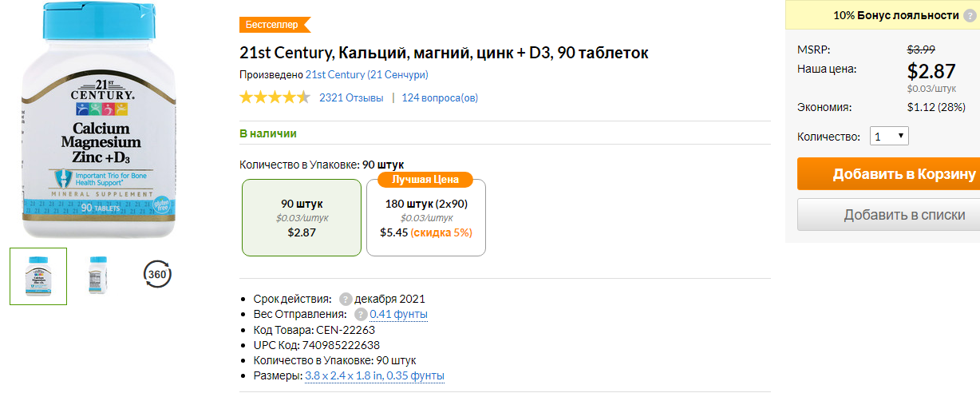Click the 0.41 фунты shipping weight link
Image resolution: width=980 pixels, height=401 pixels.
coord(398,314)
